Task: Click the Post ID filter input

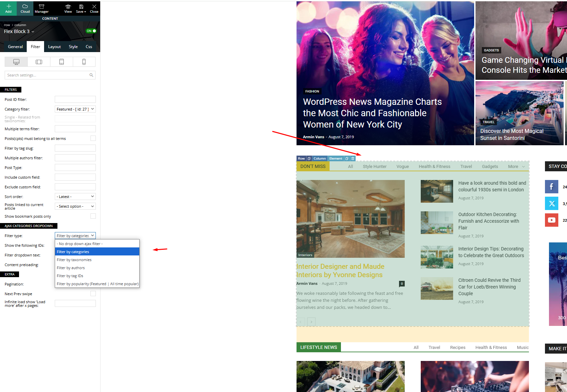Action: pyautogui.click(x=75, y=100)
